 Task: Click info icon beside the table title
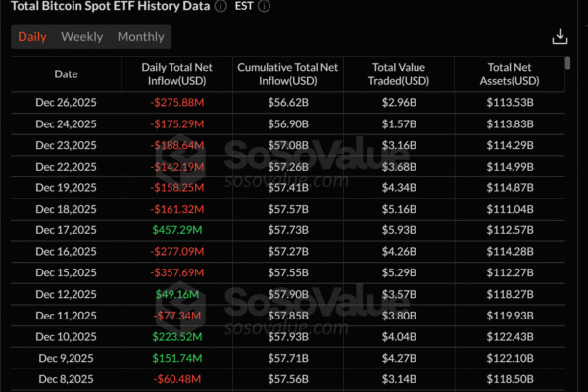[222, 6]
